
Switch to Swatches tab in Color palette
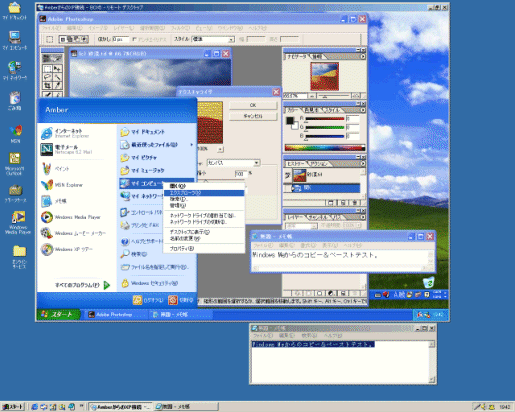click(x=311, y=110)
